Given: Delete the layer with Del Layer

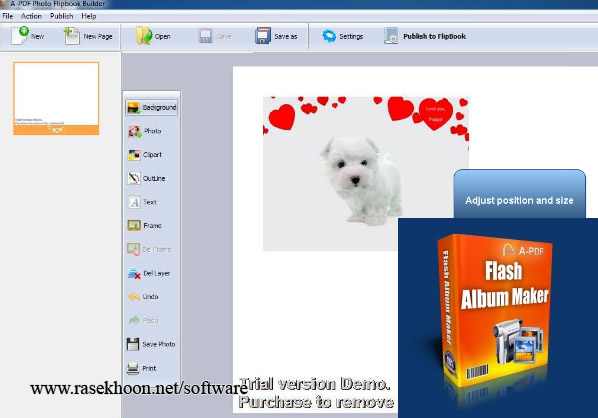Looking at the screenshot, I should [x=148, y=273].
